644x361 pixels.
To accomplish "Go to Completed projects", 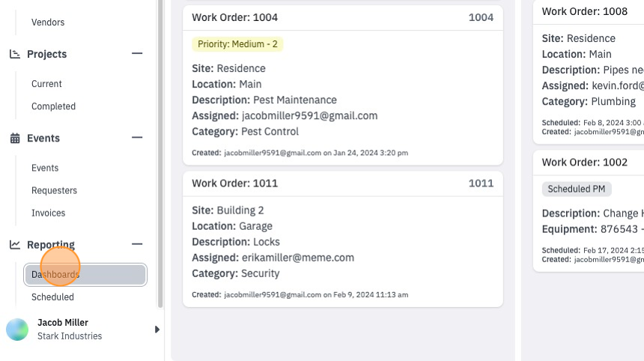I will coord(53,106).
